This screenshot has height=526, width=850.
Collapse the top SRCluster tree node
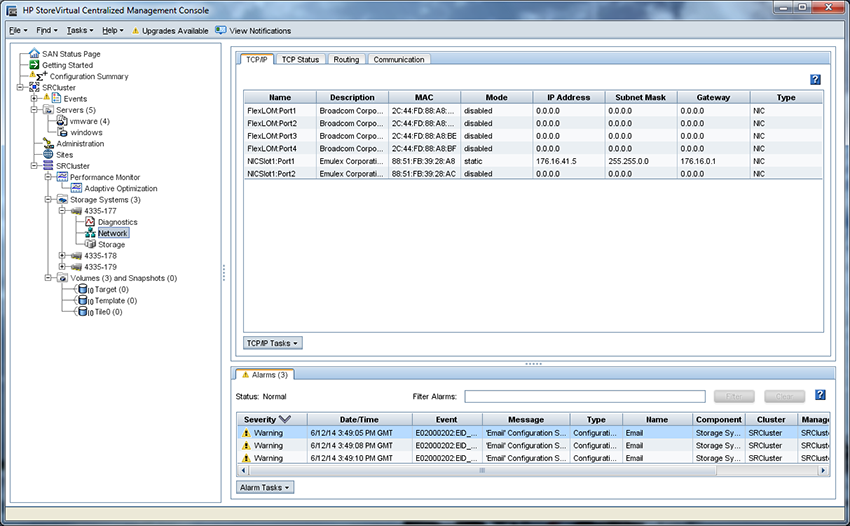20,87
